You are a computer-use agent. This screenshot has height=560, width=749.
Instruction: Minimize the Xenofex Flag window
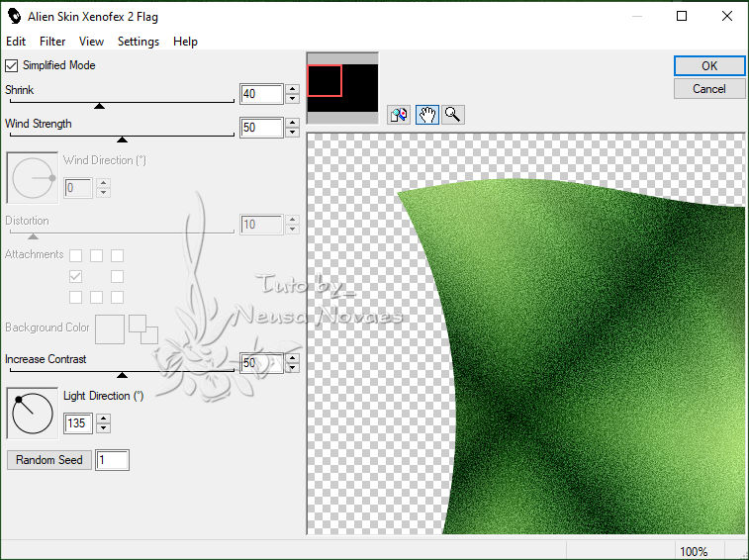pos(637,16)
